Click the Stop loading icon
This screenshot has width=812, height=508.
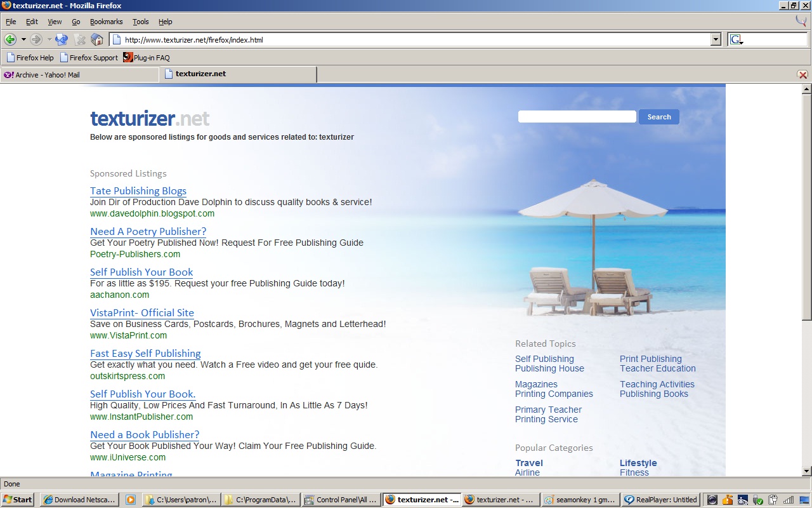click(x=79, y=39)
